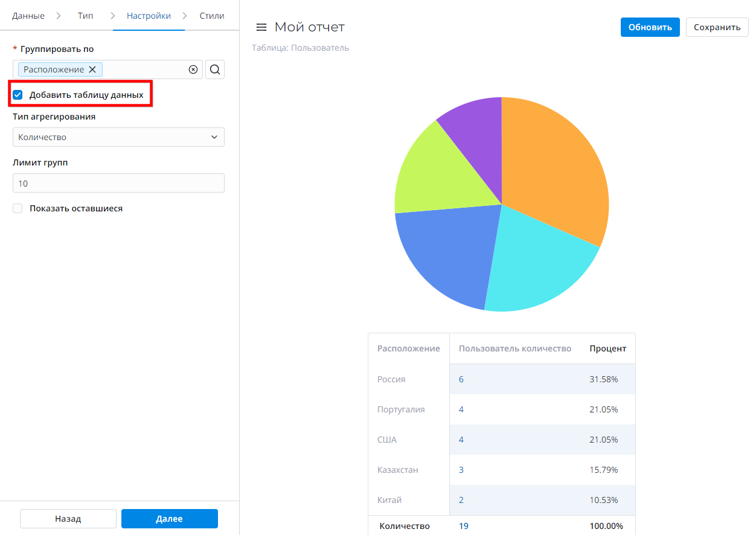Expand the Тип агрегирования dropdown
756x535 pixels.
tap(118, 137)
